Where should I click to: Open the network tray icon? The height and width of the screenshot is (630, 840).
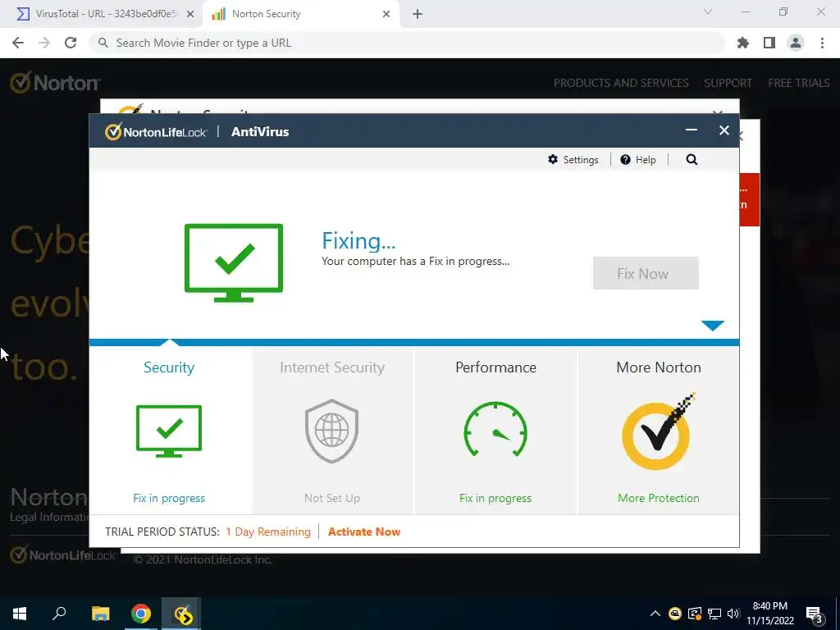(714, 614)
